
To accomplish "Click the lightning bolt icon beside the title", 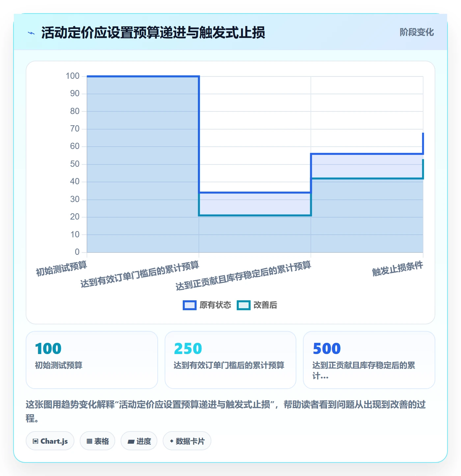I will [31, 33].
